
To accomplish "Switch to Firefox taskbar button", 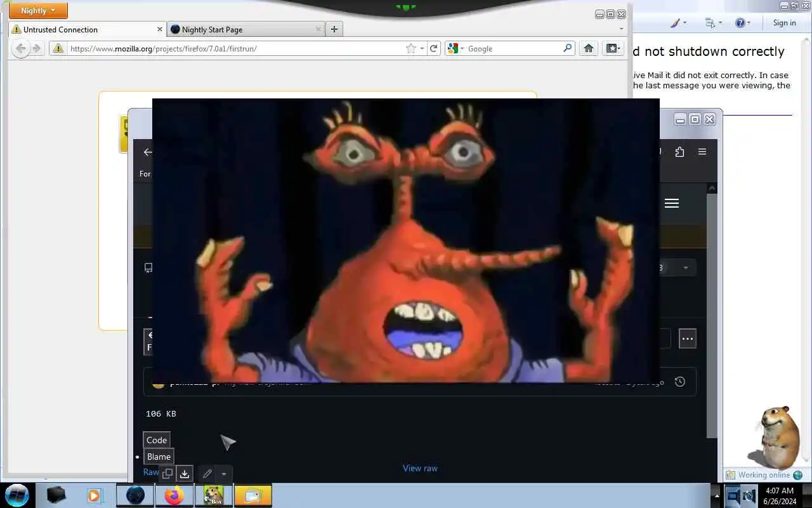I will tap(174, 495).
